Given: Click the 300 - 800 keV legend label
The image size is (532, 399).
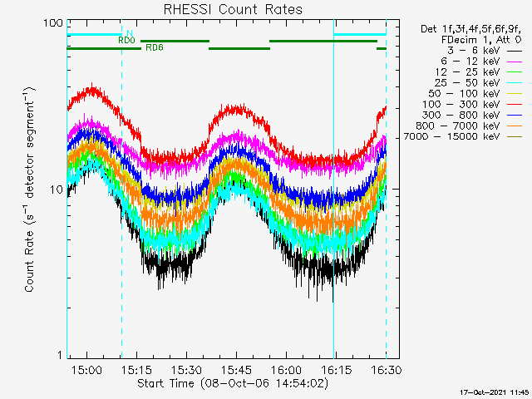Looking at the screenshot, I should point(461,116).
